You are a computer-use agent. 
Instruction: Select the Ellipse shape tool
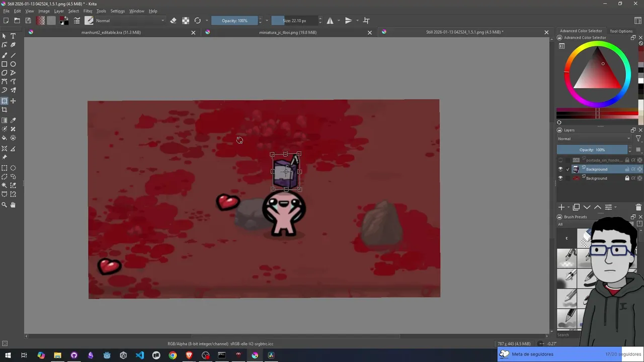[x=13, y=64]
